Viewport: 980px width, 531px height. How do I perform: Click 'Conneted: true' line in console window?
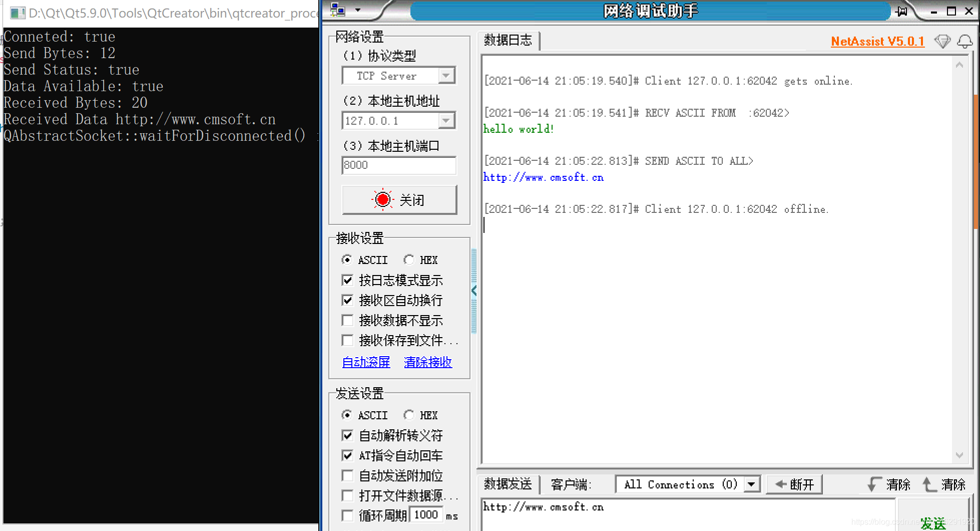coord(60,37)
